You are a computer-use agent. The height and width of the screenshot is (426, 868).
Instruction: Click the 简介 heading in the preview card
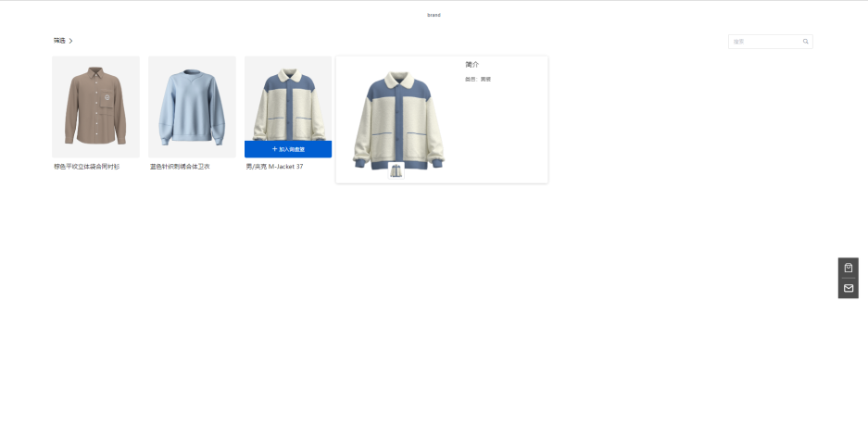[472, 65]
